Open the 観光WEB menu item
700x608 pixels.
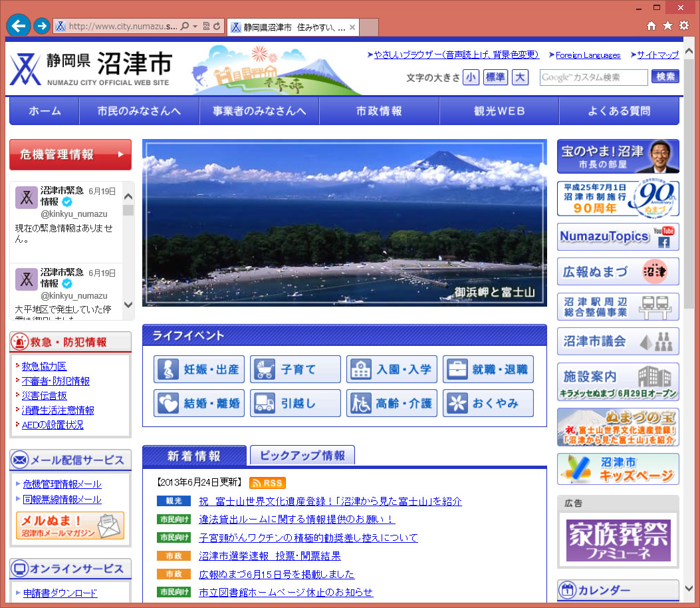[x=499, y=111]
